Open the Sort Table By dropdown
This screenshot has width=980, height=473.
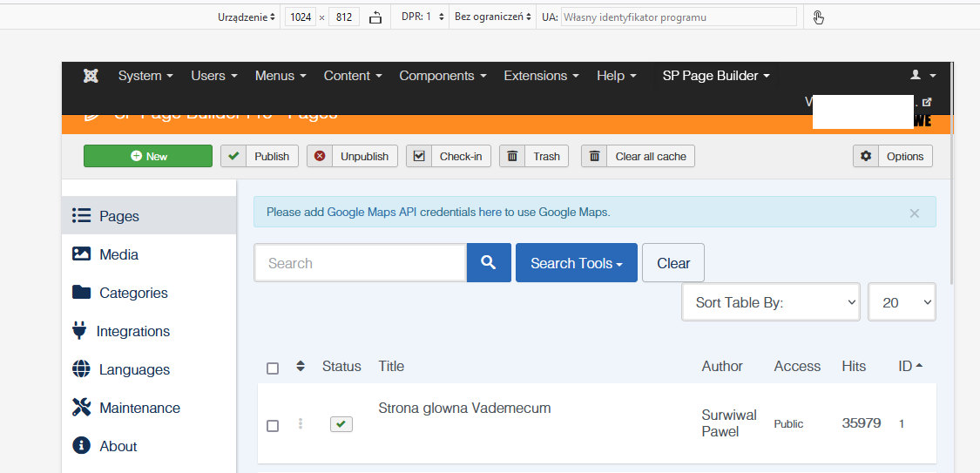tap(771, 302)
